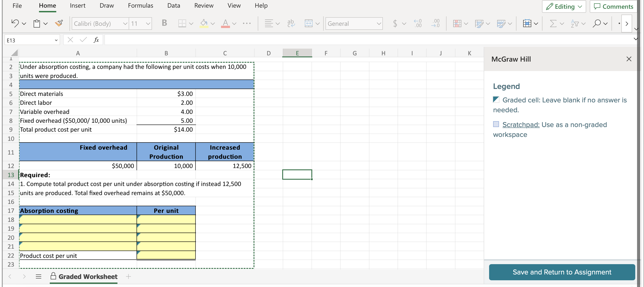Image resolution: width=644 pixels, height=287 pixels.
Task: Select graded cell B22 for product cost
Action: 166,255
